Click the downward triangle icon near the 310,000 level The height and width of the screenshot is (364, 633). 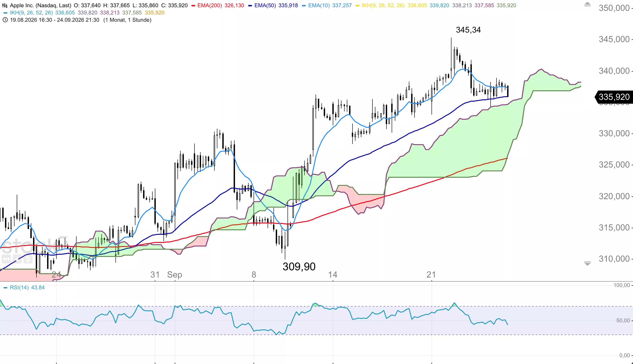(587, 263)
